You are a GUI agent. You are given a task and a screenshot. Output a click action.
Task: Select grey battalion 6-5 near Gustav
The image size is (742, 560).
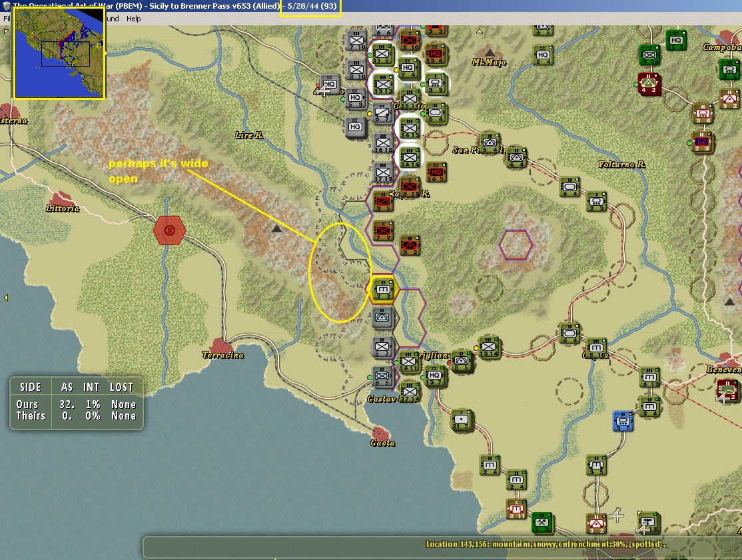click(382, 377)
